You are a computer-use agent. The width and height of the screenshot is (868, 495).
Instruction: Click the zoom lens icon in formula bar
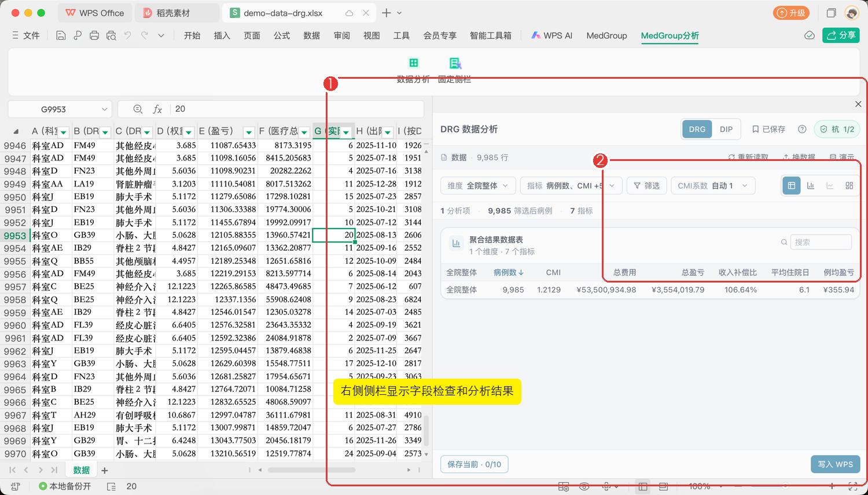pos(138,109)
